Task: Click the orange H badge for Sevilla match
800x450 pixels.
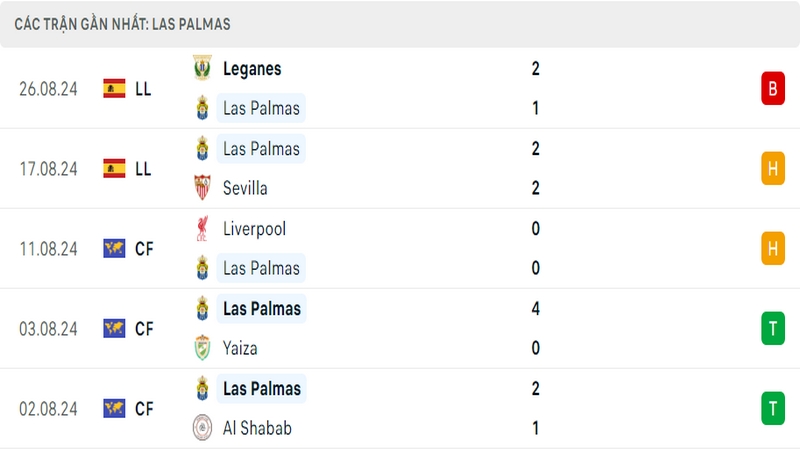Action: [x=773, y=168]
